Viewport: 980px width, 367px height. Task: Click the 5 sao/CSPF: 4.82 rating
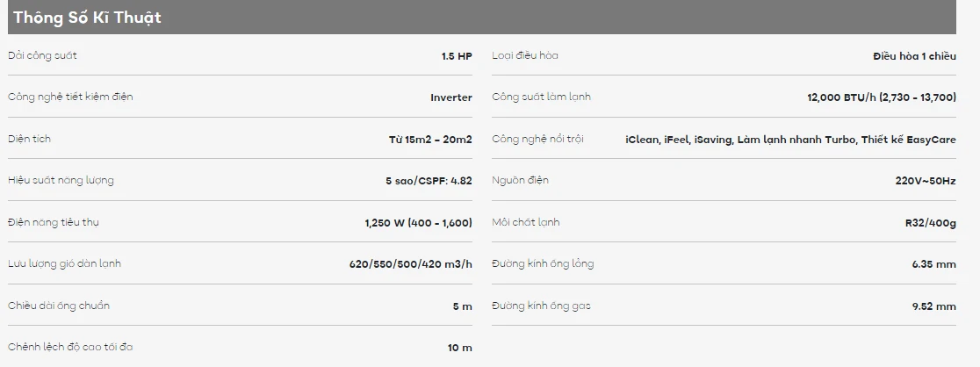pos(429,181)
